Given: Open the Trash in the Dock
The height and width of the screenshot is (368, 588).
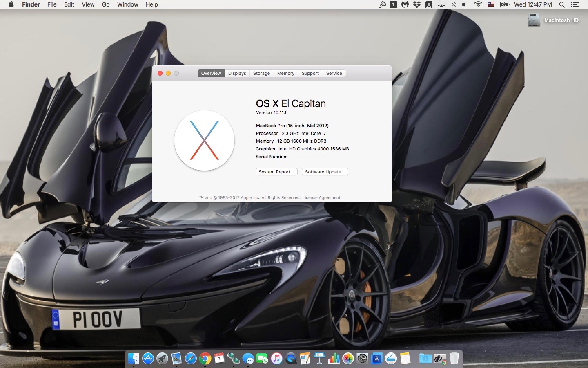Looking at the screenshot, I should coord(454,359).
